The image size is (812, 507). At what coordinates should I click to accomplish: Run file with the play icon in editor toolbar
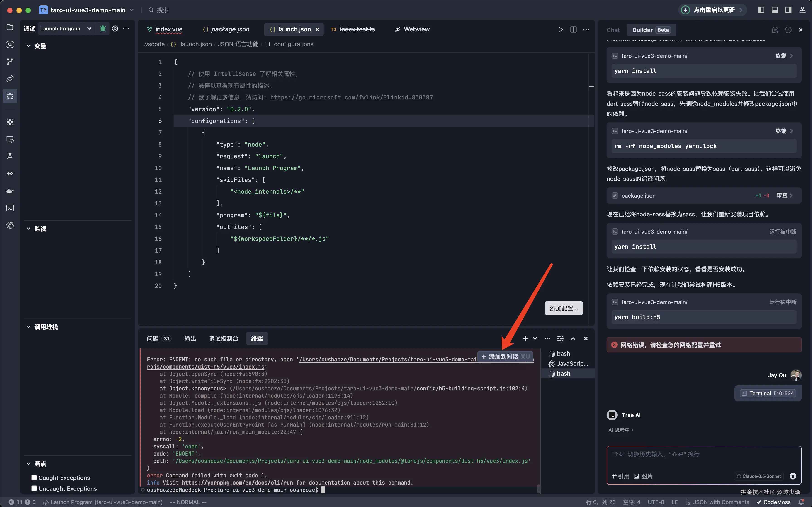pyautogui.click(x=560, y=29)
